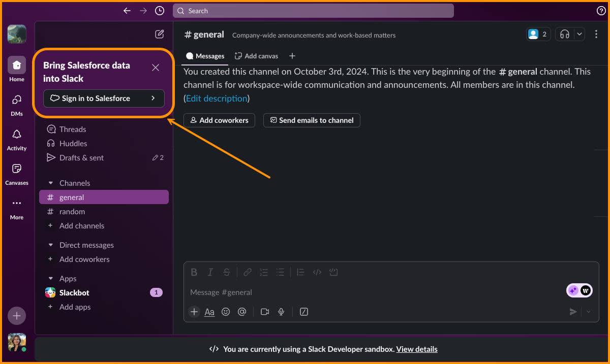Collapse the Direct messages section
The height and width of the screenshot is (364, 610).
tap(50, 245)
